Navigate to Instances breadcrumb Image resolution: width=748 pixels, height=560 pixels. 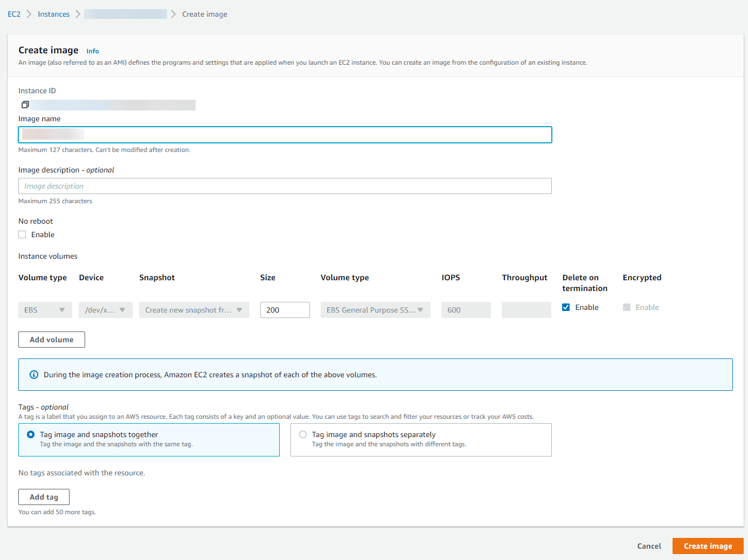53,14
